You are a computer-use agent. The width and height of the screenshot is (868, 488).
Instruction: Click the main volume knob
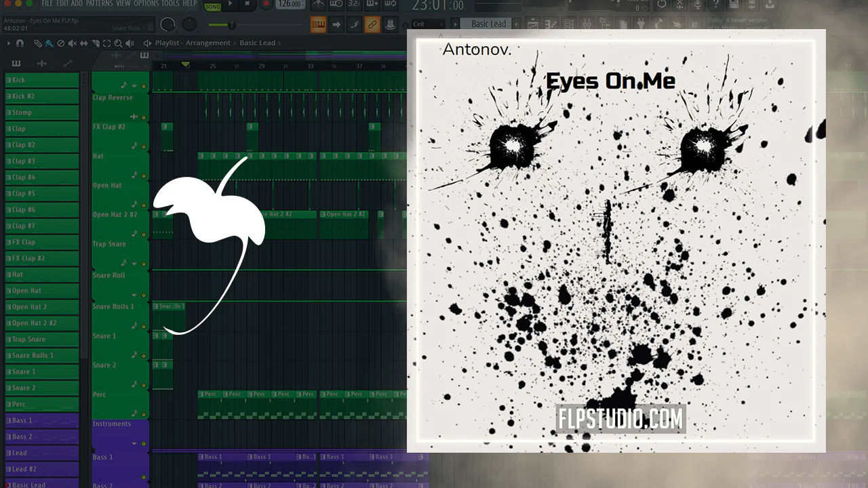(168, 25)
